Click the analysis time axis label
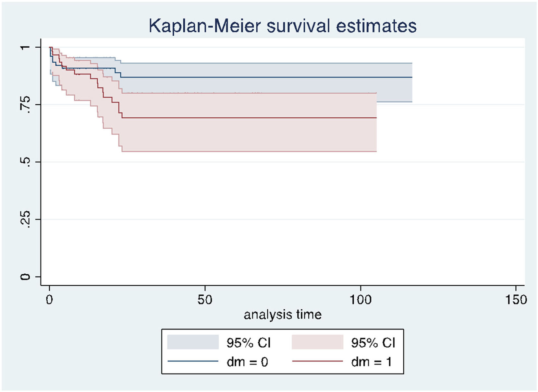 click(282, 315)
